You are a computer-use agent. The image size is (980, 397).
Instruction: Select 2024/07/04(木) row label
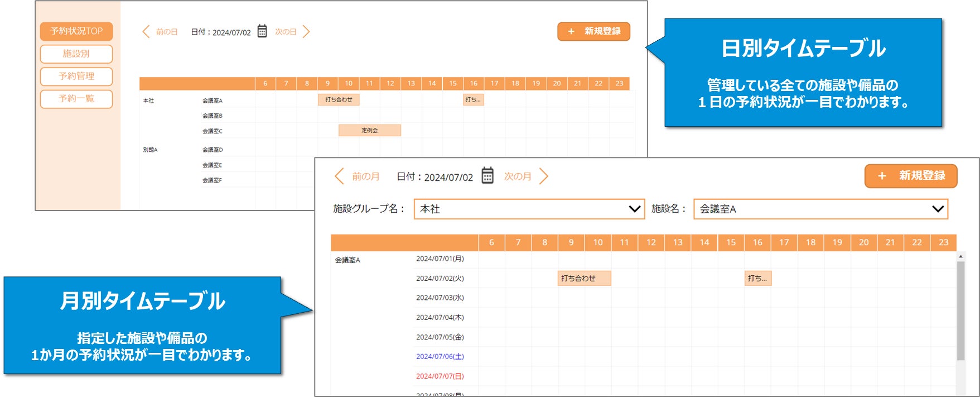(x=440, y=317)
